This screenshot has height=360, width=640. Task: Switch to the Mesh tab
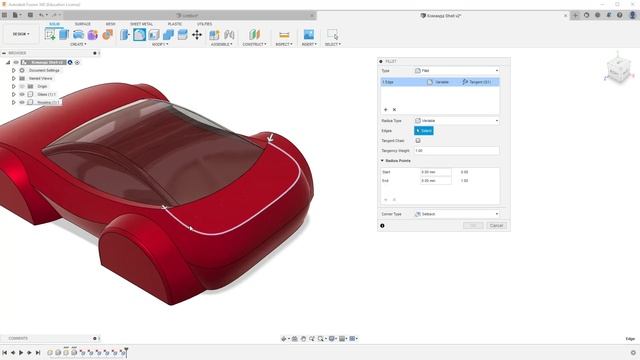click(x=111, y=24)
